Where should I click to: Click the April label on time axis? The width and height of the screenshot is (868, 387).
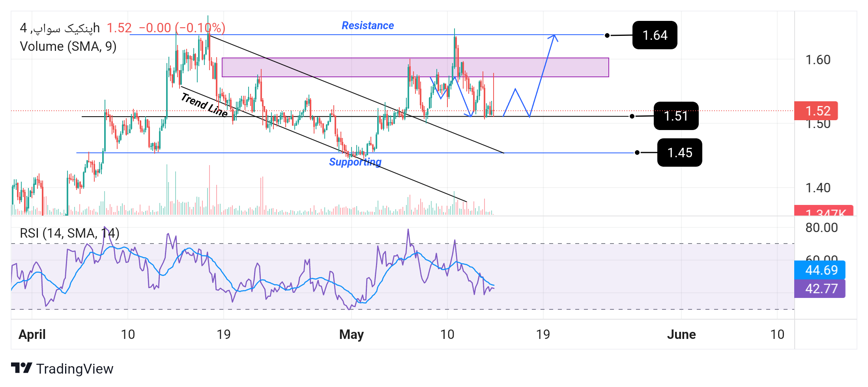32,335
